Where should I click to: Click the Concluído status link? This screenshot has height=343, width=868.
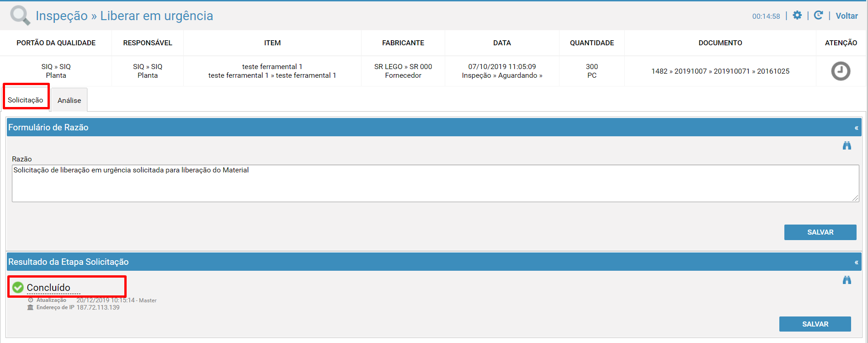point(48,288)
